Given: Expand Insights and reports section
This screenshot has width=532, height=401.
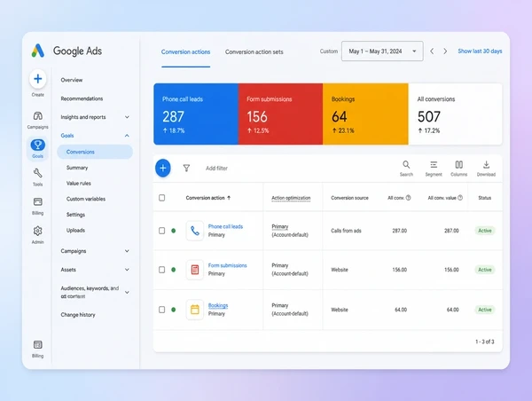Looking at the screenshot, I should [127, 117].
